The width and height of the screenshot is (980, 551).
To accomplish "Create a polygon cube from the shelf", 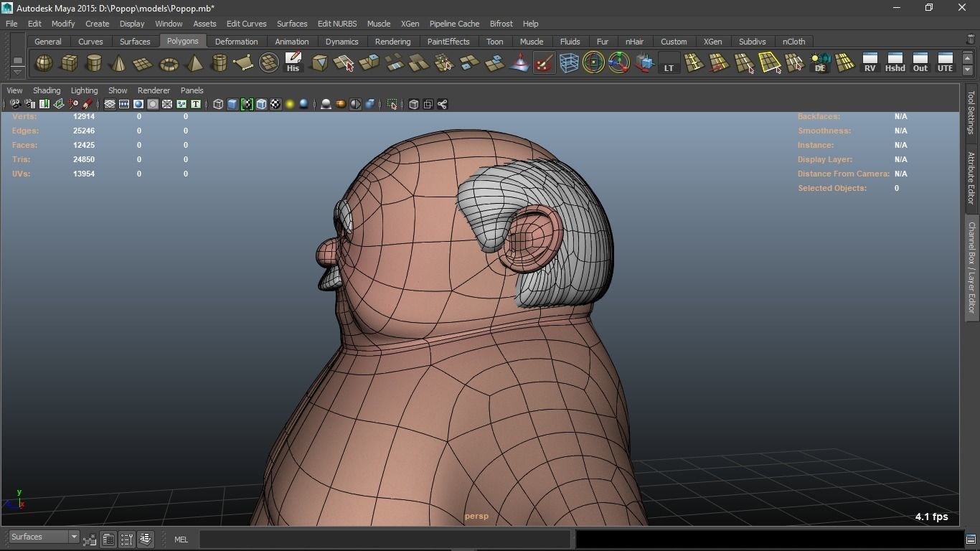I will [x=69, y=63].
